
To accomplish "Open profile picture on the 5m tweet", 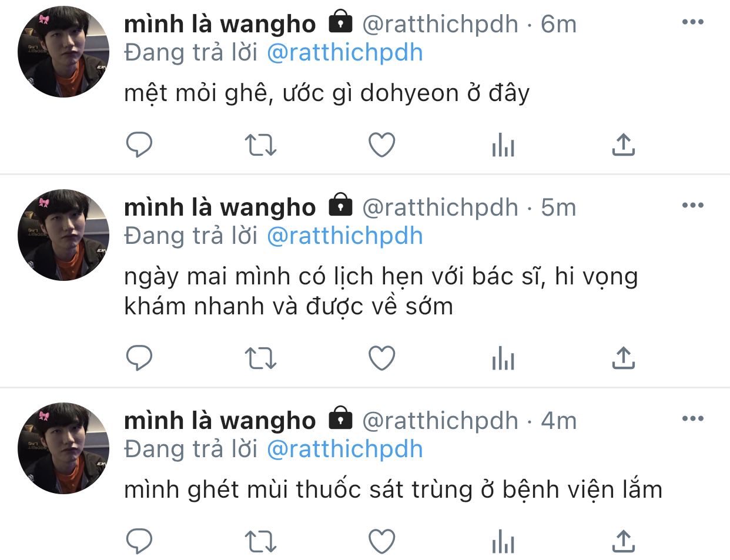I will (x=63, y=235).
